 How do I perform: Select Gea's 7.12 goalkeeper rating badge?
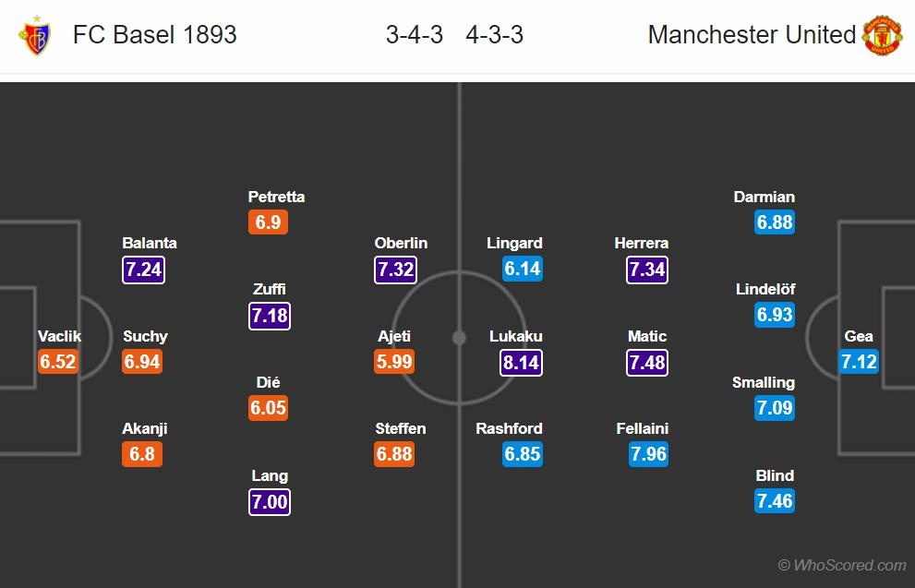[859, 362]
